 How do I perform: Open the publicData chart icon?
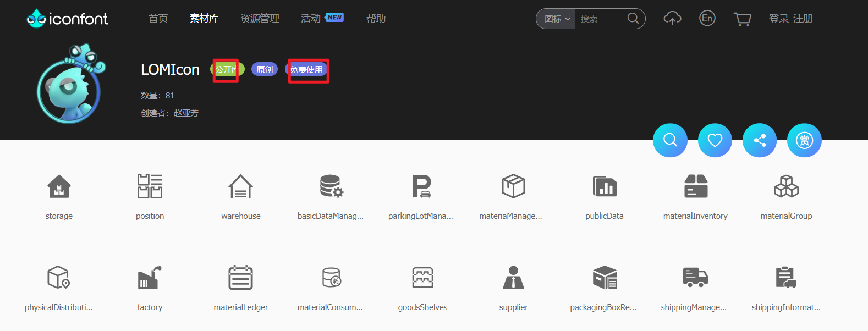click(605, 186)
